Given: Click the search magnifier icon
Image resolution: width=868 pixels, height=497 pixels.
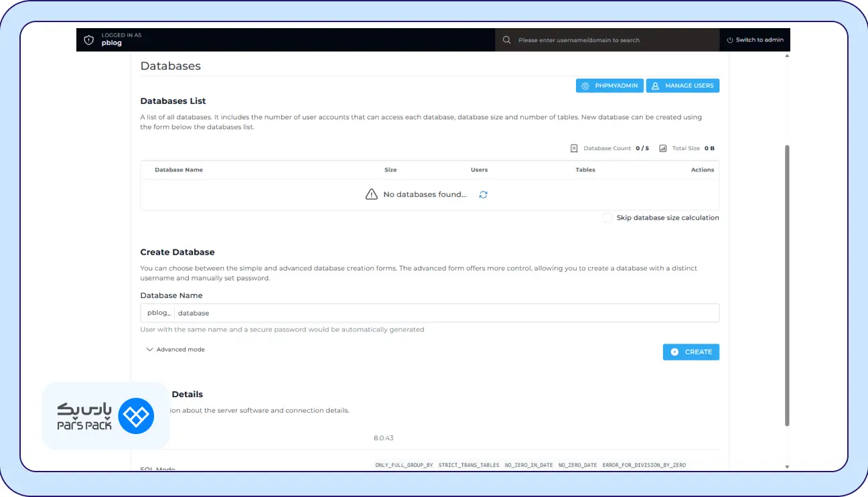Looking at the screenshot, I should click(507, 40).
